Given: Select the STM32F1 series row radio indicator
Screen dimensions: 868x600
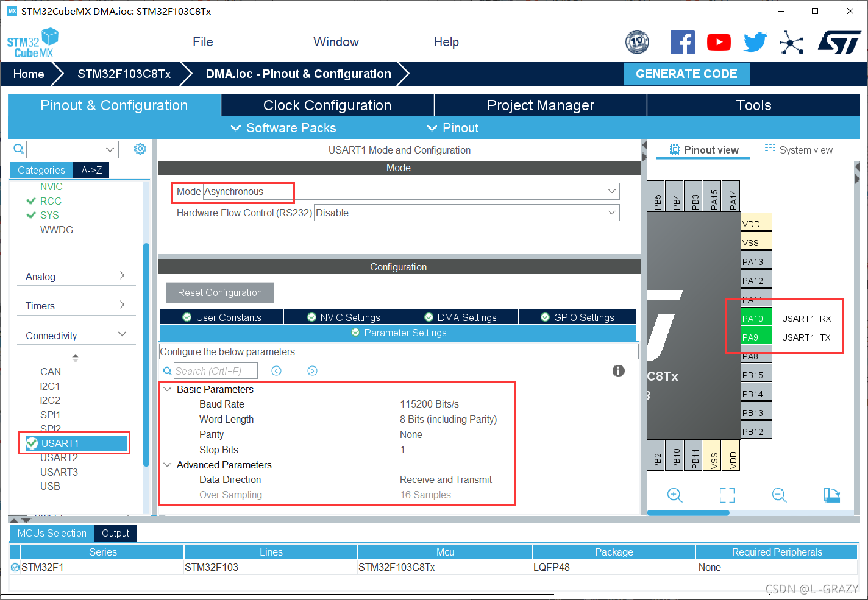Looking at the screenshot, I should pyautogui.click(x=15, y=567).
